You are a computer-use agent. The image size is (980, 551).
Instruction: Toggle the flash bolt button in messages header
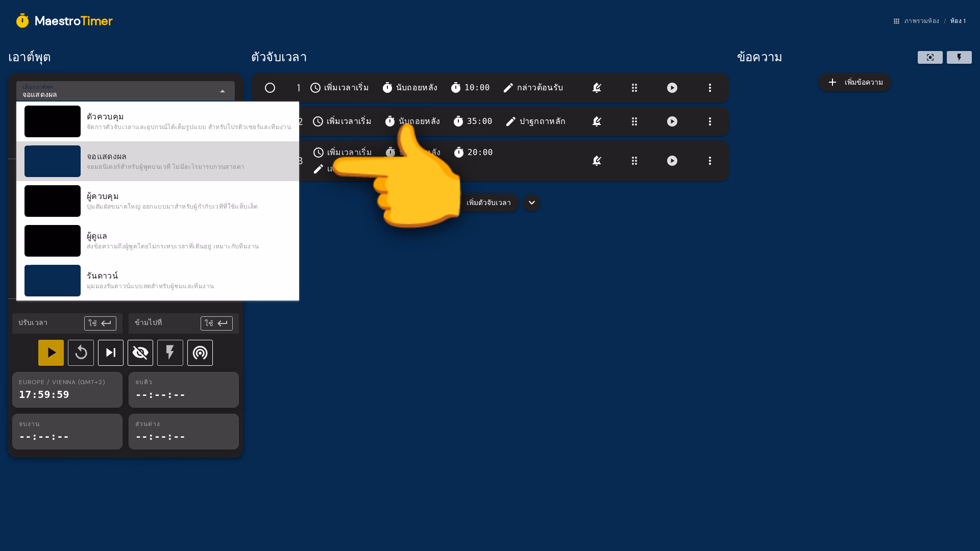click(959, 57)
